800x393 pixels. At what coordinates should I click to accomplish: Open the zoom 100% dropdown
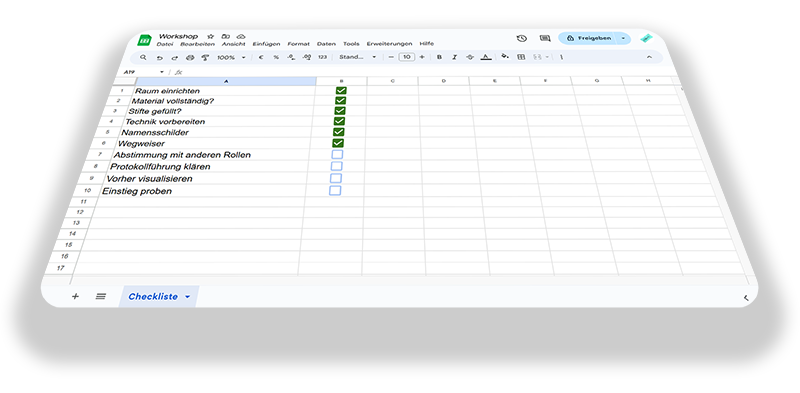[231, 58]
